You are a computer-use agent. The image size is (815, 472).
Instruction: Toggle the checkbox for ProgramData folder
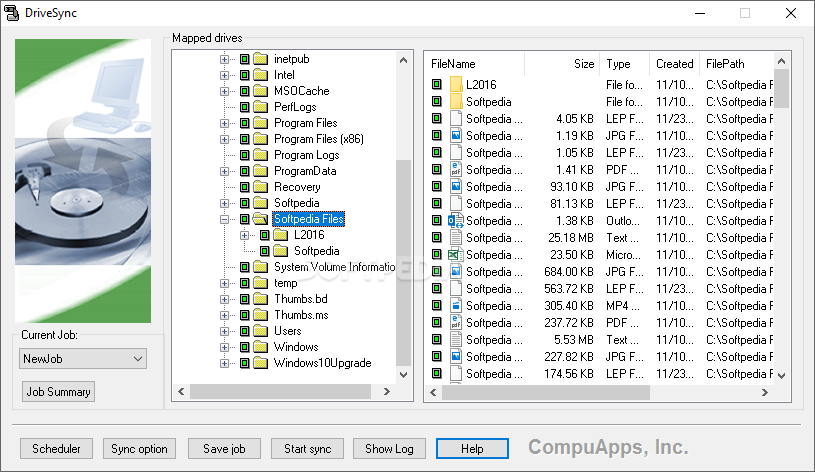point(245,171)
